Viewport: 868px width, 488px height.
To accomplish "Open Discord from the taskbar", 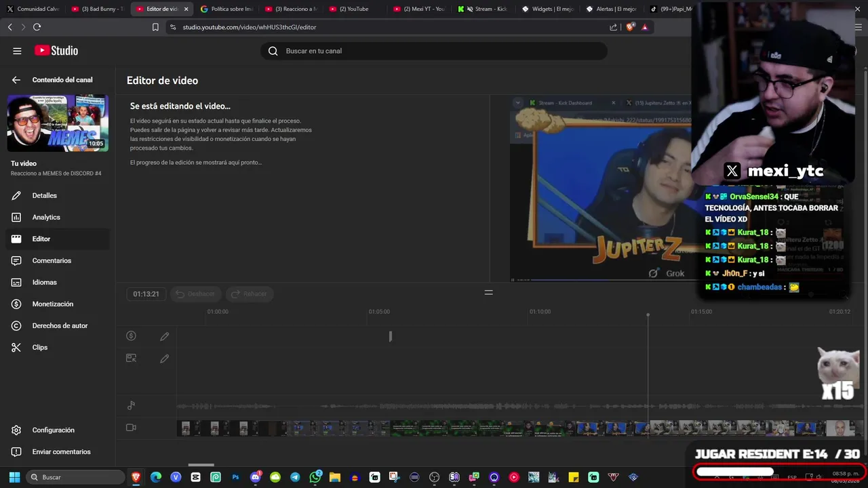I will tap(256, 477).
